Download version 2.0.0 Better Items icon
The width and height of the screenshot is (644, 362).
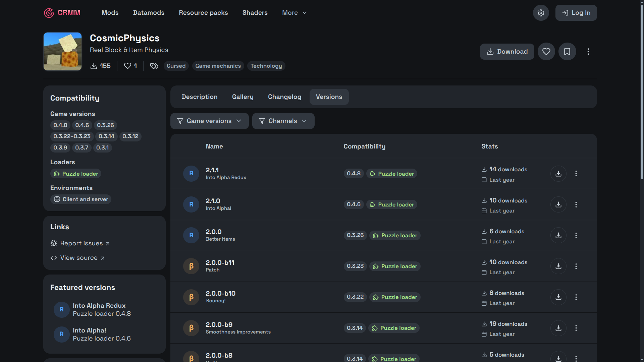click(558, 235)
